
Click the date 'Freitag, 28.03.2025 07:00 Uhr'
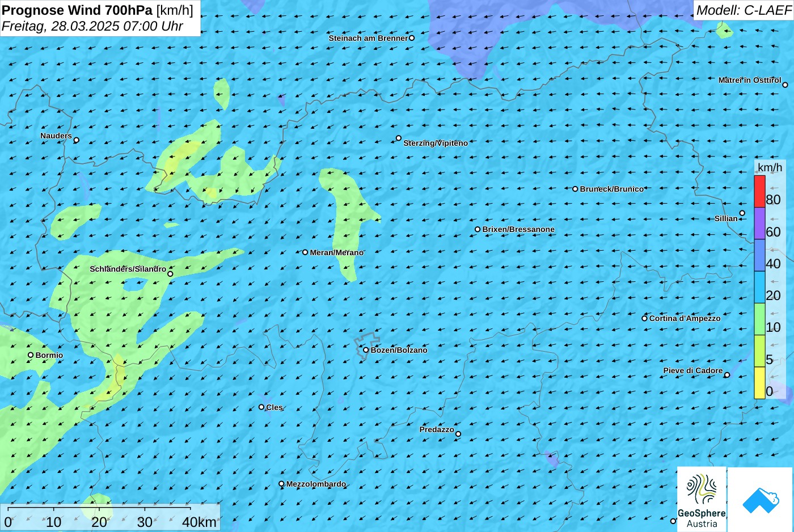point(92,26)
